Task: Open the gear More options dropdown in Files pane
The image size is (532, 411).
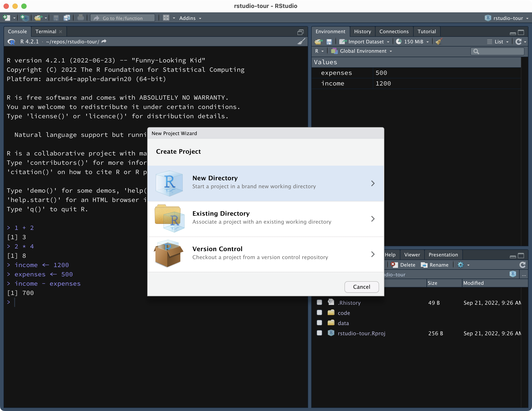Action: (463, 265)
